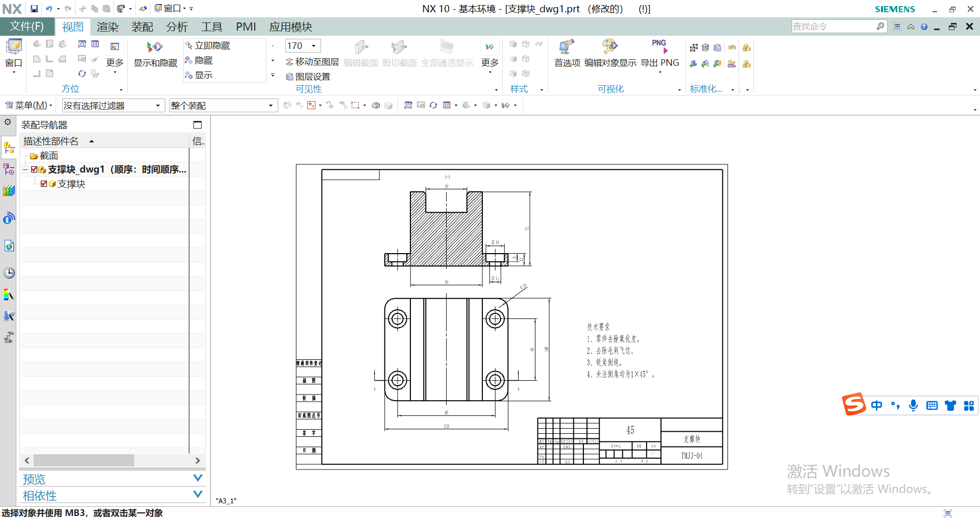Click the help question mark icon

(x=924, y=27)
